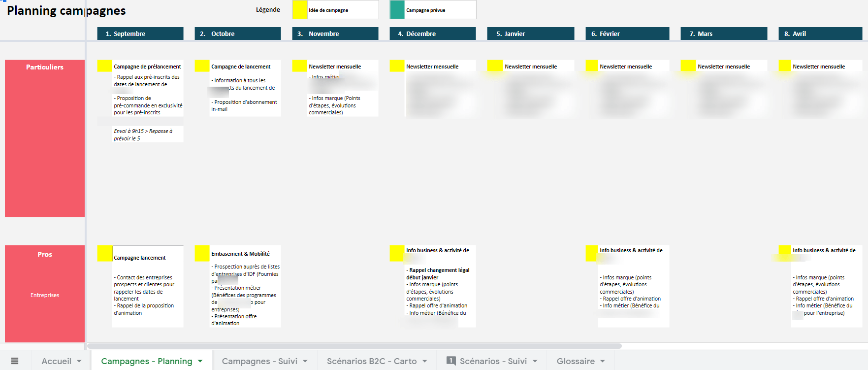Click Rappel changement légal début janvier text
This screenshot has height=370, width=868.
pos(438,273)
